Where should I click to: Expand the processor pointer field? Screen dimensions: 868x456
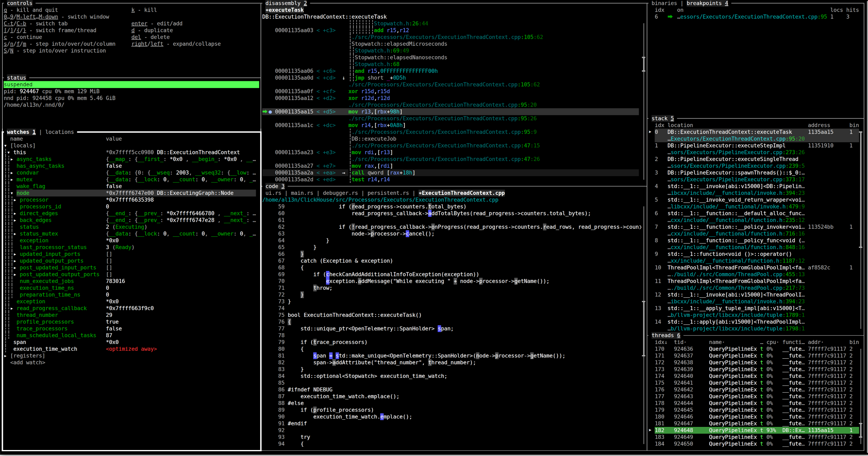click(15, 200)
